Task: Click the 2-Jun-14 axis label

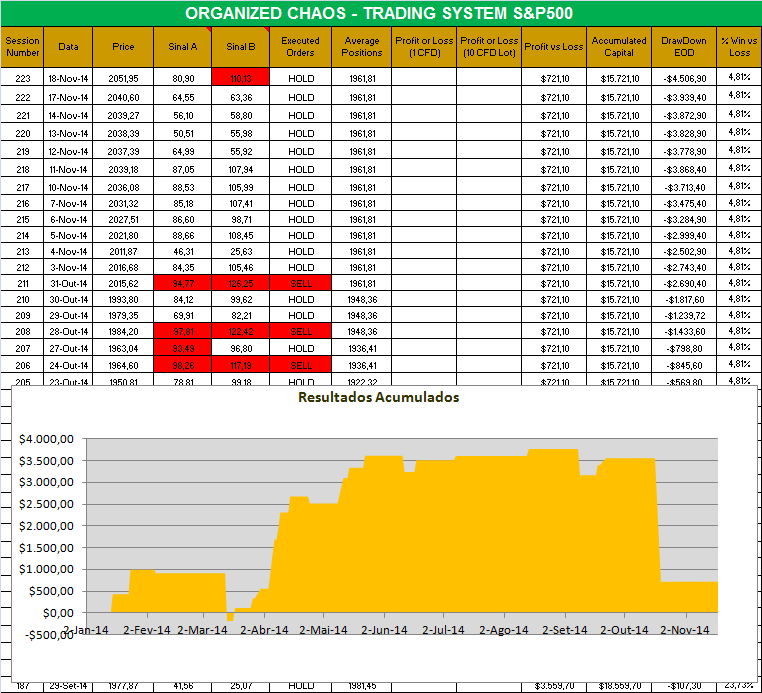Action: [x=384, y=630]
